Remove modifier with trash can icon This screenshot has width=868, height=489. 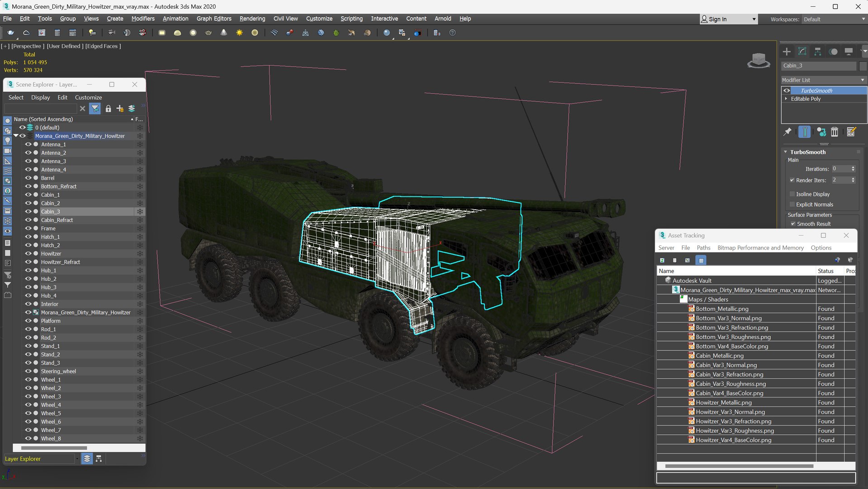pyautogui.click(x=835, y=132)
